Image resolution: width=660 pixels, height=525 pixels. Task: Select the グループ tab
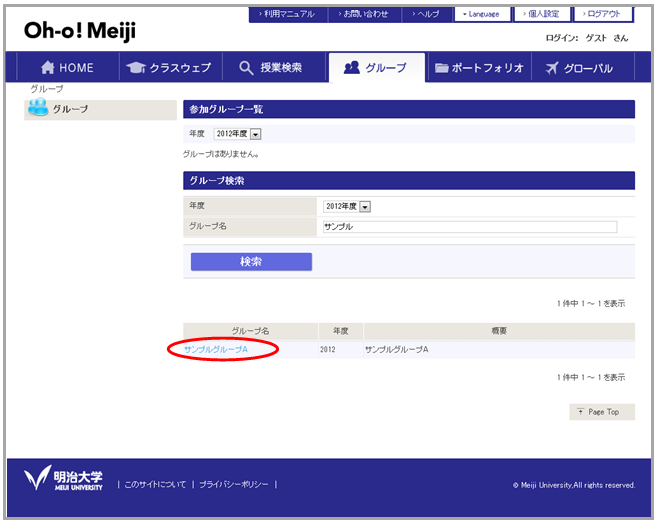coord(377,67)
